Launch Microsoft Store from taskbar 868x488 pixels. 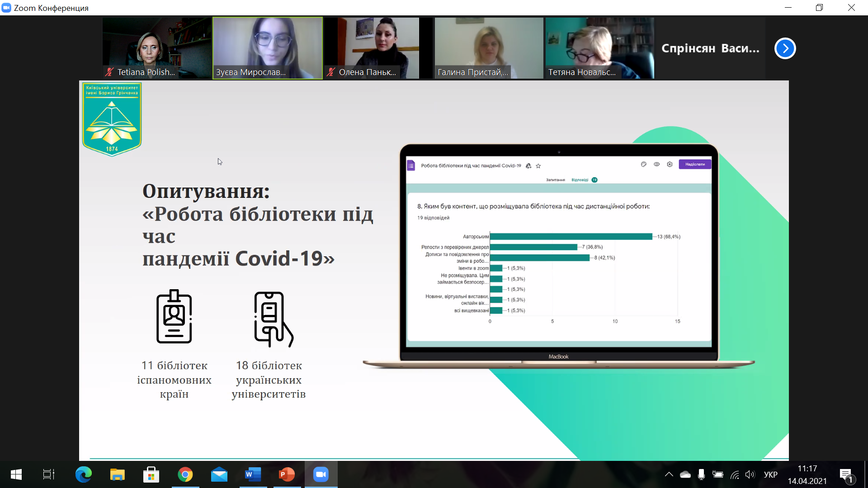click(151, 474)
